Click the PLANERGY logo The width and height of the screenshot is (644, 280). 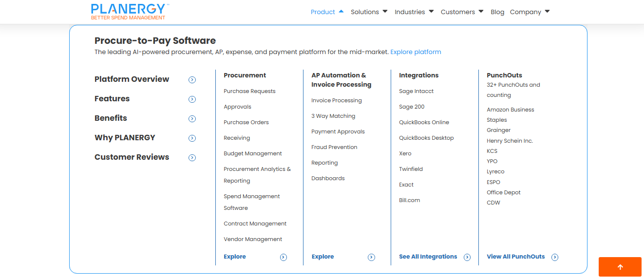(x=130, y=12)
